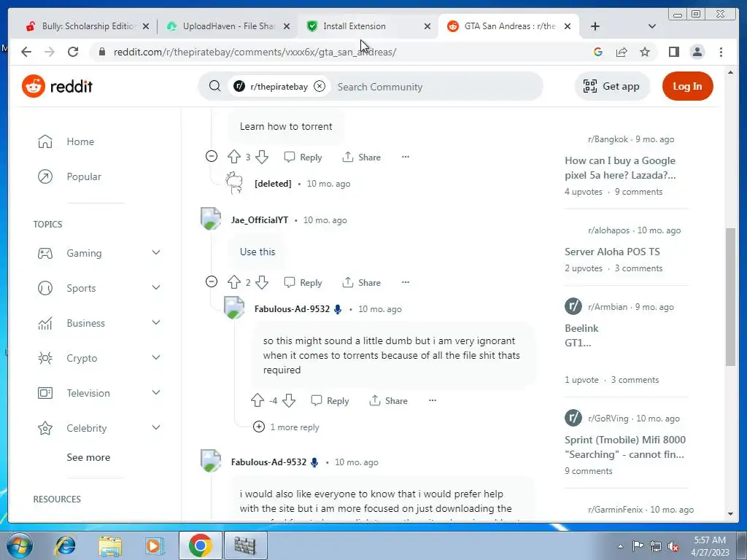Open the Sprint Mifi 8000 post
Screen dimensions: 747x560
(624, 447)
